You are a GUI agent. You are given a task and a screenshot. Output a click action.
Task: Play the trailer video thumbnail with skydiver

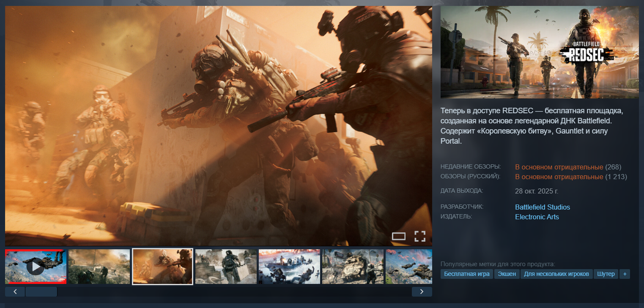point(36,267)
